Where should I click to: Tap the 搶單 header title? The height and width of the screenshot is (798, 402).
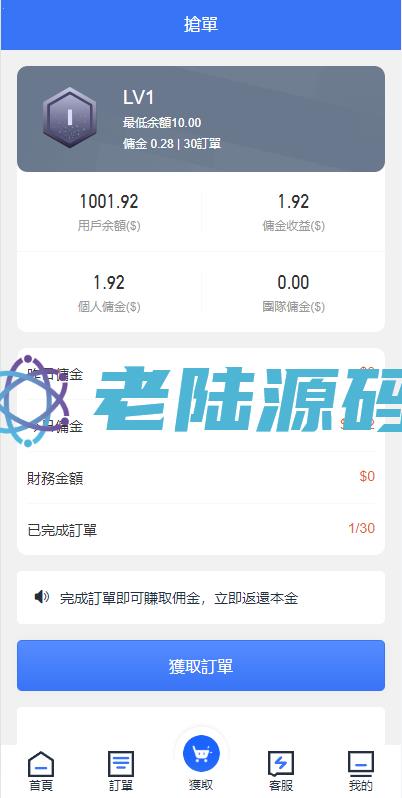pyautogui.click(x=201, y=24)
